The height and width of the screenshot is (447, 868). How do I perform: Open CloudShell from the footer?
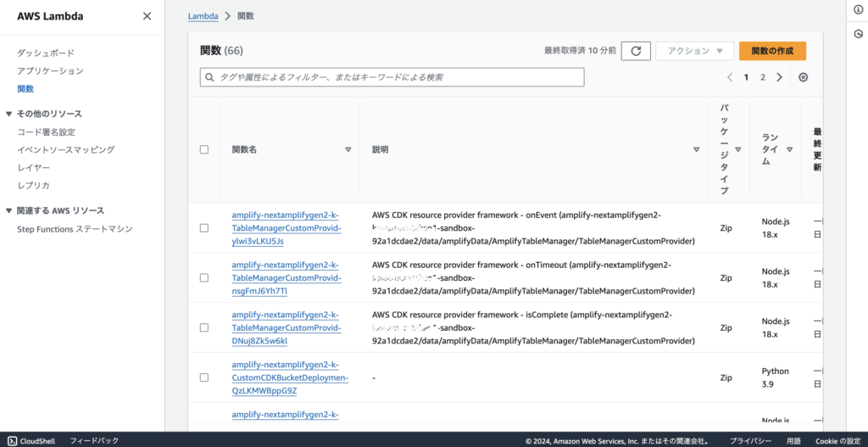(x=31, y=441)
